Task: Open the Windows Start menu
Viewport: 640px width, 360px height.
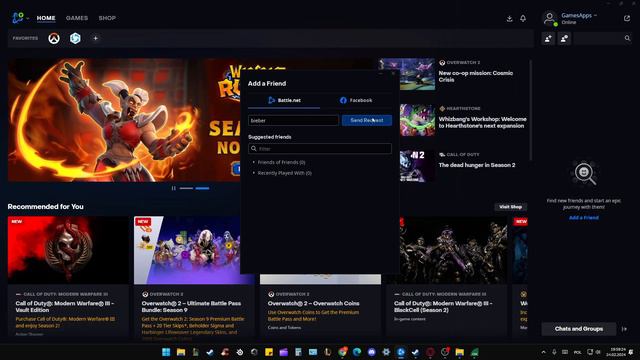Action: pos(166,352)
